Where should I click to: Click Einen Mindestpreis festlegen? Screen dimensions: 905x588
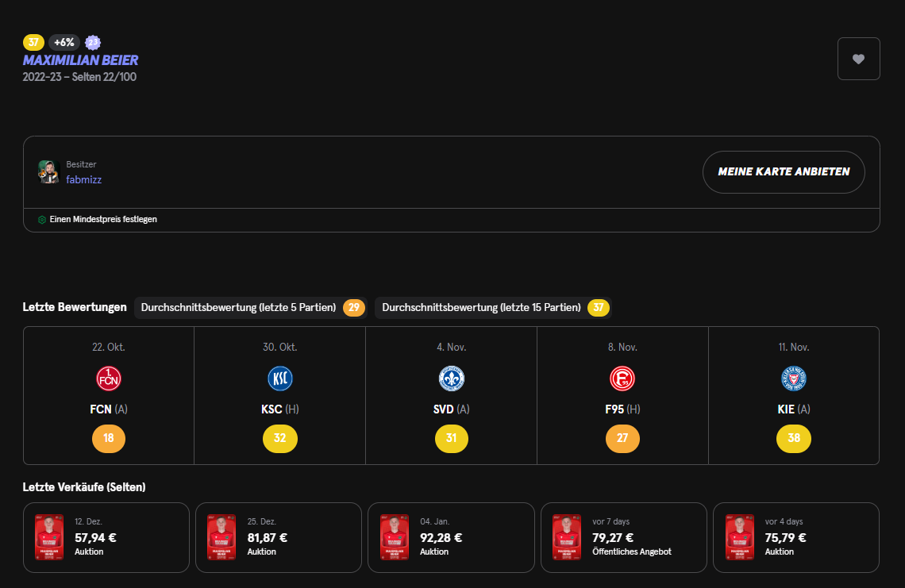click(103, 220)
